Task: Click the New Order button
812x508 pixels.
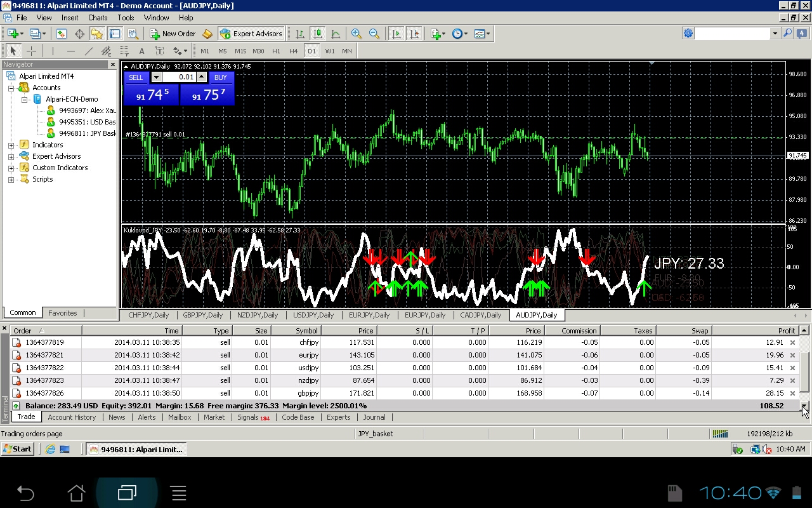Action: (173, 34)
